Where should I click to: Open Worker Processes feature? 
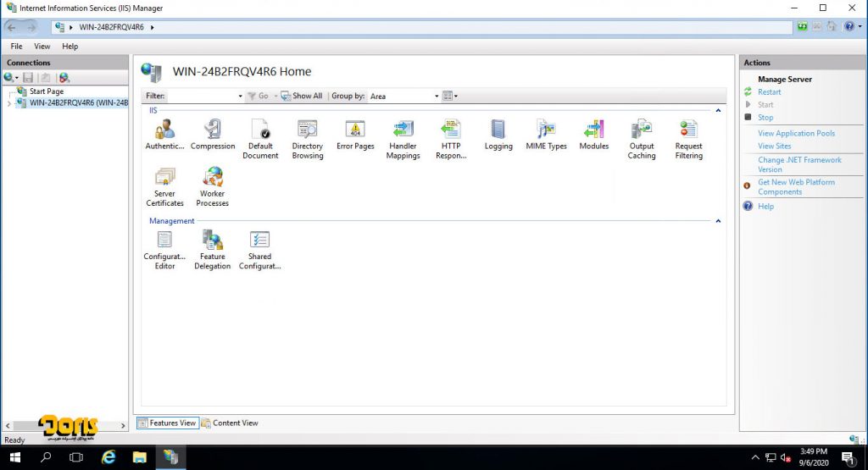213,187
